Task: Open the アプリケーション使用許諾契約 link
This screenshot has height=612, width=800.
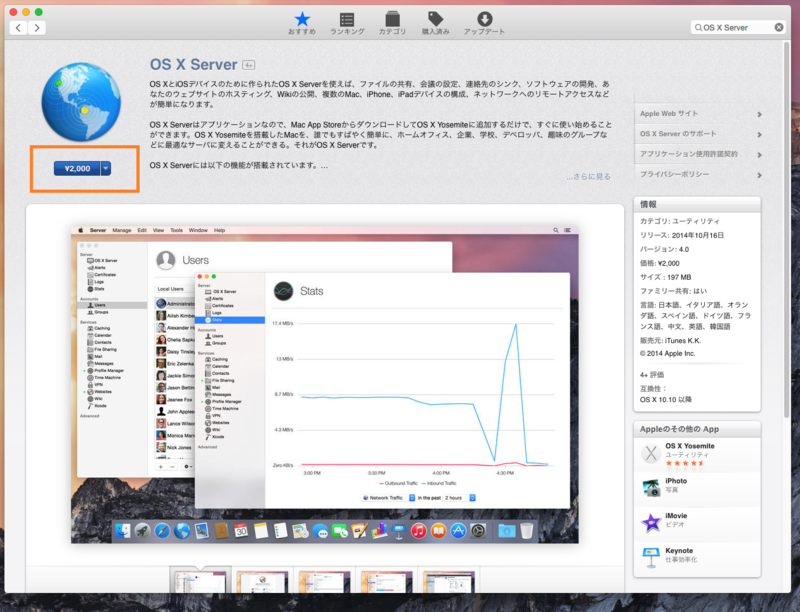Action: (x=689, y=154)
